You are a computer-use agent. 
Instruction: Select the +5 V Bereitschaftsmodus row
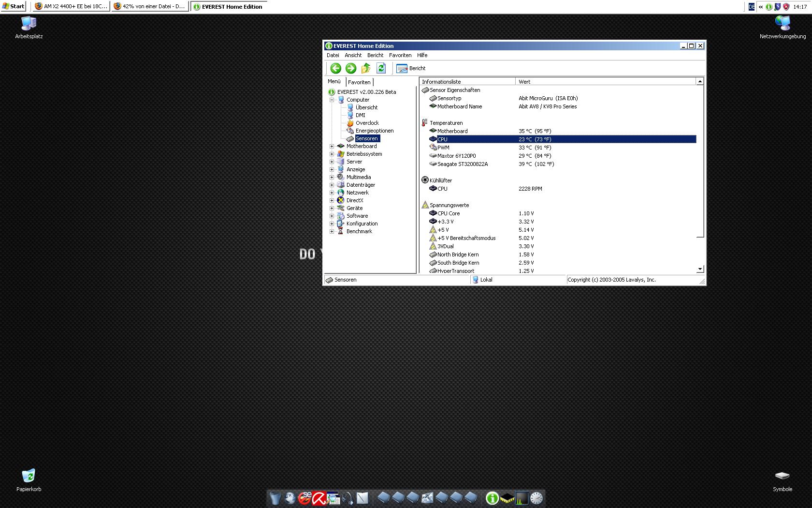562,238
